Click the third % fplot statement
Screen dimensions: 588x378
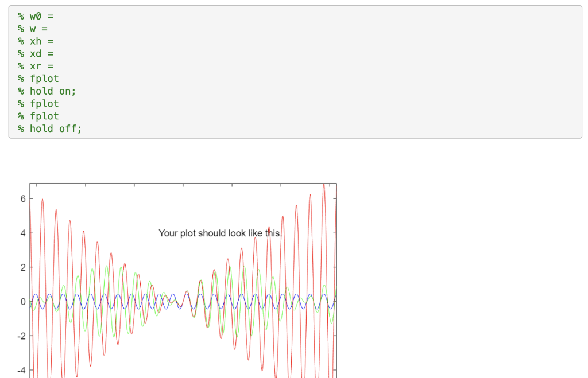point(37,116)
